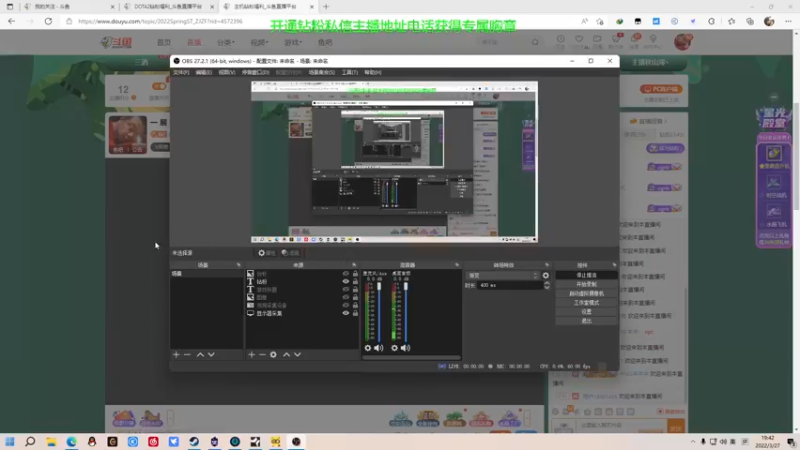The width and height of the screenshot is (800, 450).
Task: Open OBS 帮助 menu
Action: pyautogui.click(x=373, y=72)
